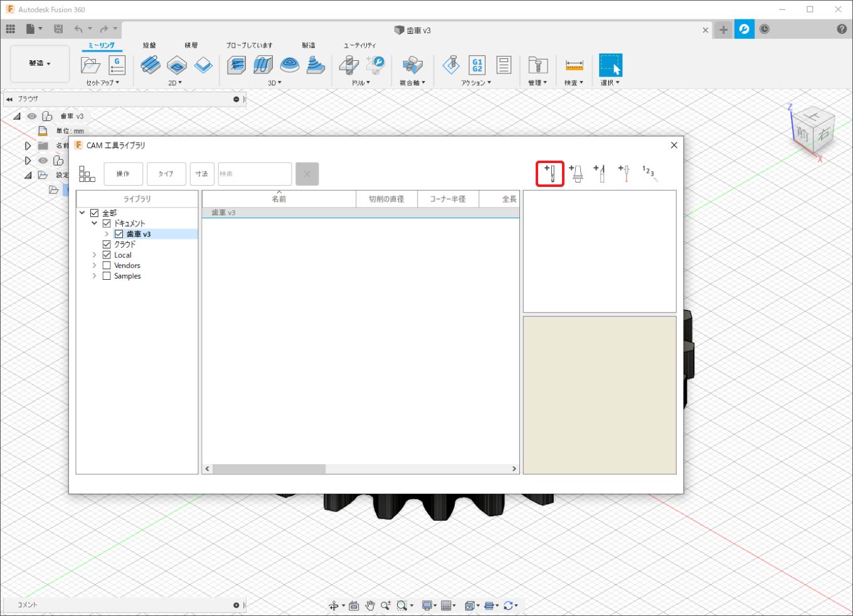Image resolution: width=853 pixels, height=616 pixels.
Task: Click the new probe icon
Action: [624, 173]
